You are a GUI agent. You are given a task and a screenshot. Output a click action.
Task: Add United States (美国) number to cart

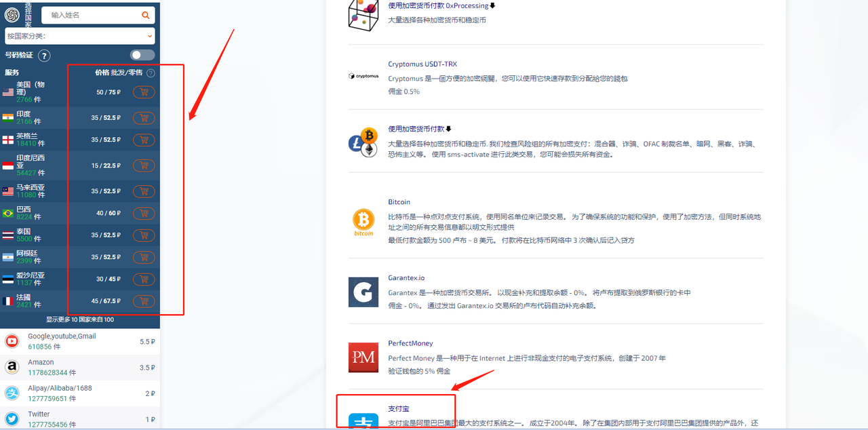coord(144,92)
